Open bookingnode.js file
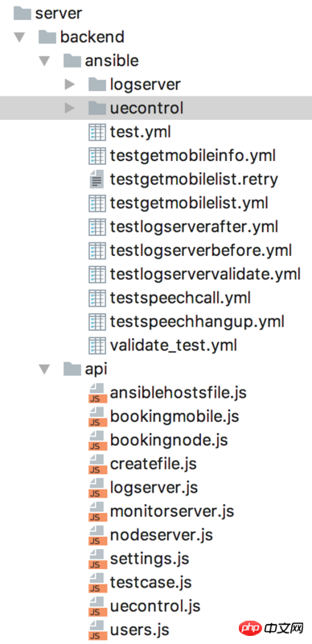The height and width of the screenshot is (644, 312). pos(169,440)
